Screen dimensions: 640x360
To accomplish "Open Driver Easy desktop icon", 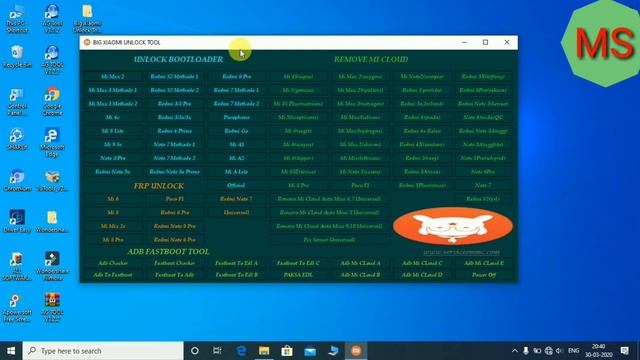I will [17, 221].
